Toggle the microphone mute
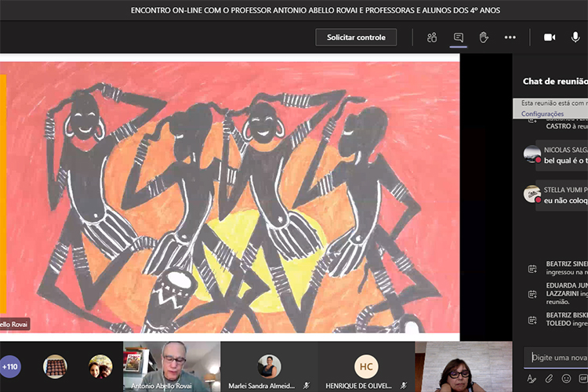The width and height of the screenshot is (588, 392). coord(575,38)
